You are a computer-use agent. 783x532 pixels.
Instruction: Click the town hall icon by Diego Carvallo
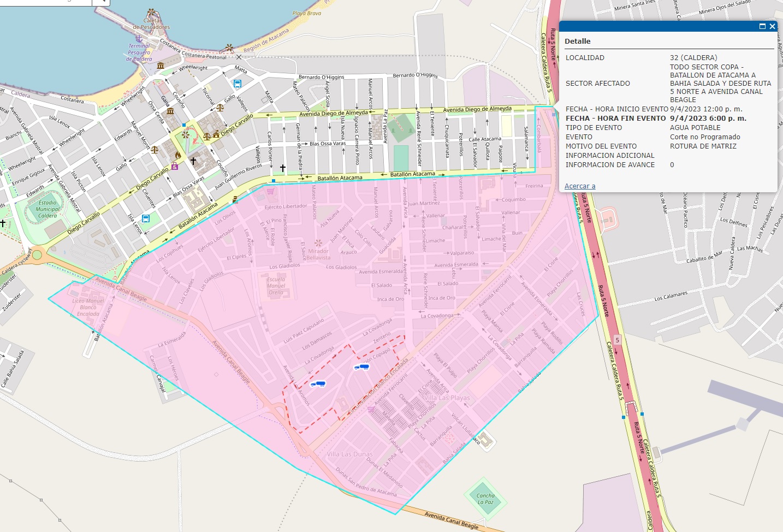click(x=216, y=134)
